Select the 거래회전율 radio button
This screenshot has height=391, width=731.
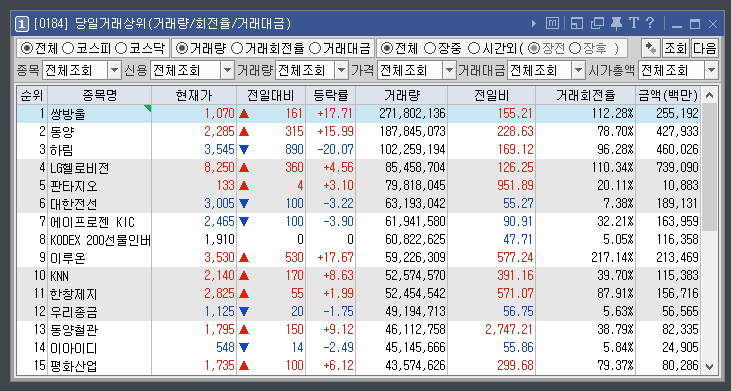[x=237, y=48]
